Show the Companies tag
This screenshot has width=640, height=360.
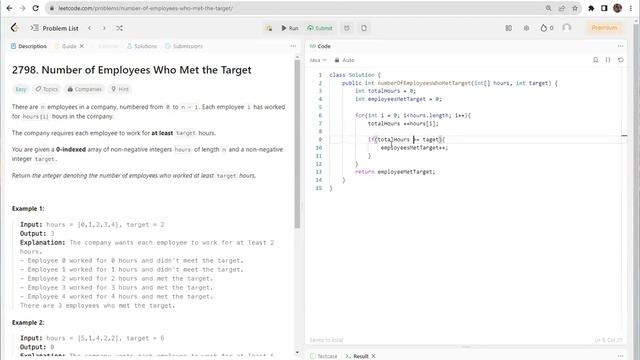click(x=84, y=89)
